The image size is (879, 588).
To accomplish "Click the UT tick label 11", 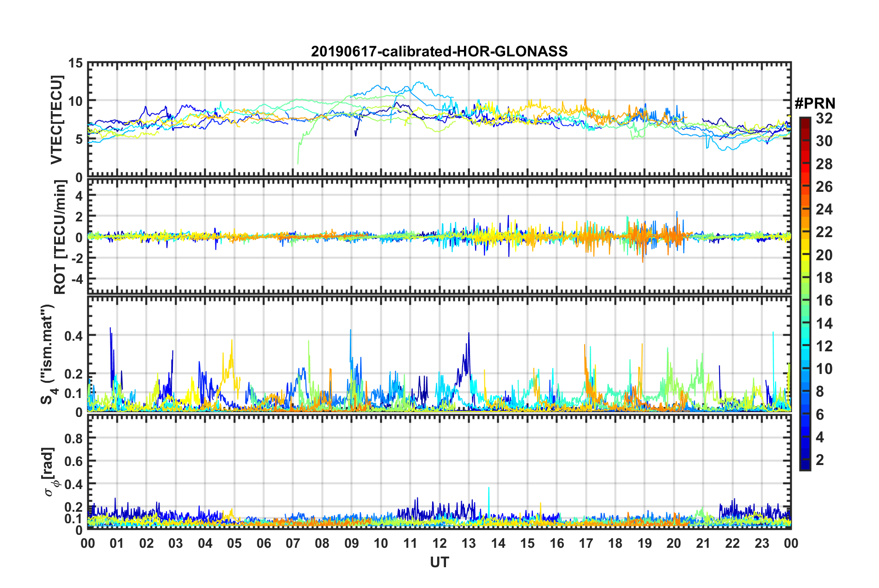I will [410, 543].
